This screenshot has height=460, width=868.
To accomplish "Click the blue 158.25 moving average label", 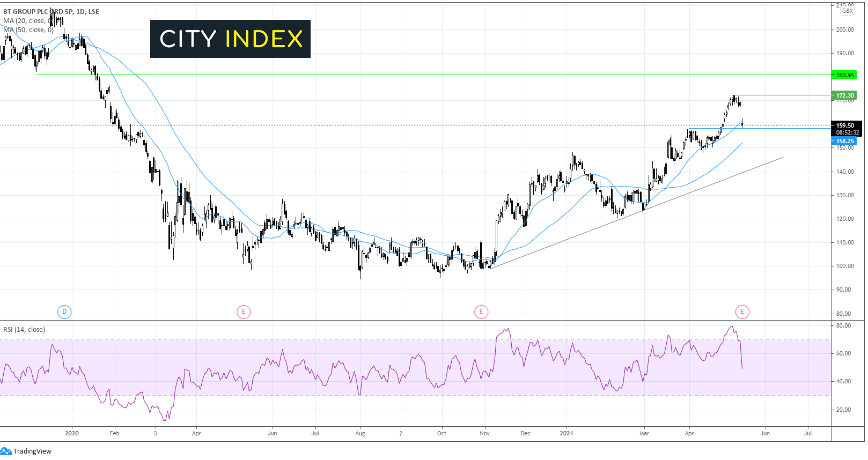I will (x=844, y=141).
